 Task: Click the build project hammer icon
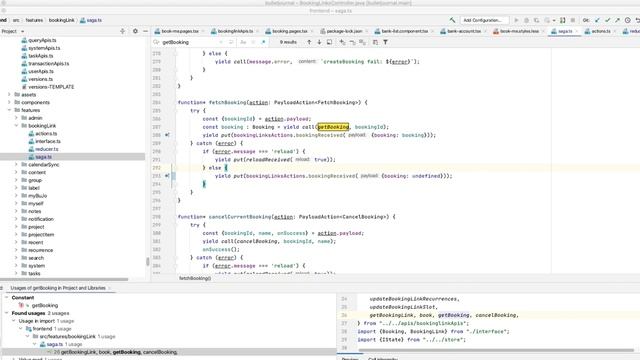452,20
